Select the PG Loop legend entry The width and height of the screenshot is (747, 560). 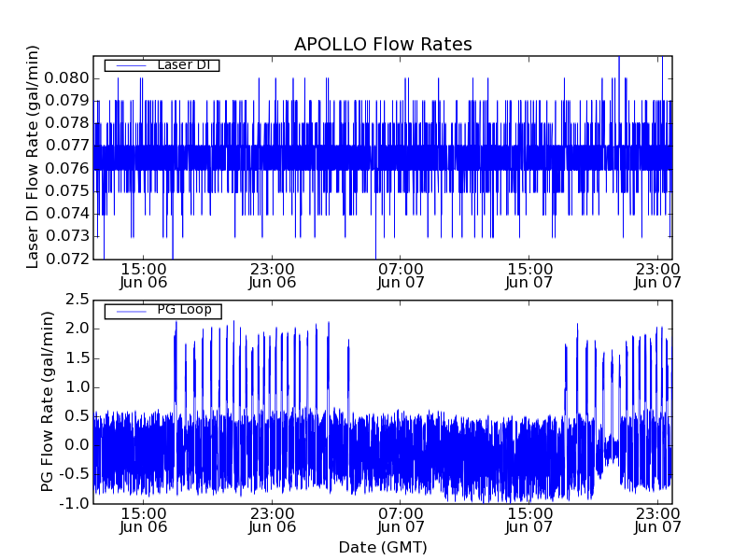pos(162,311)
